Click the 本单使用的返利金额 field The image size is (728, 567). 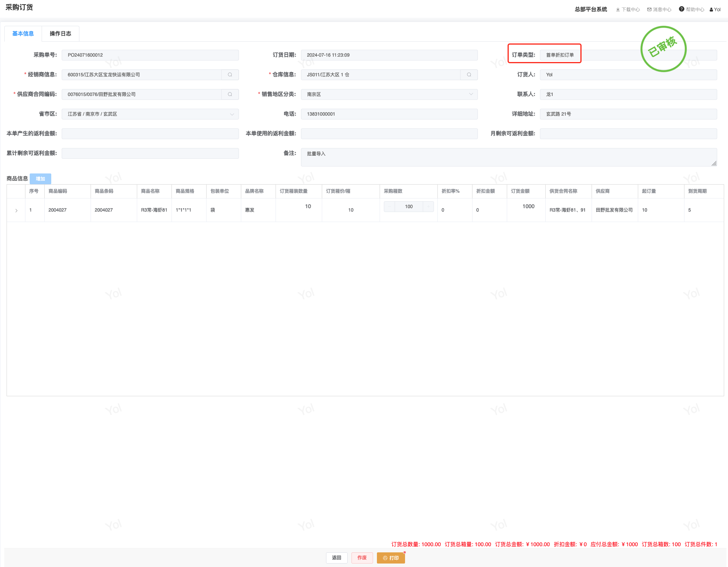(x=389, y=134)
